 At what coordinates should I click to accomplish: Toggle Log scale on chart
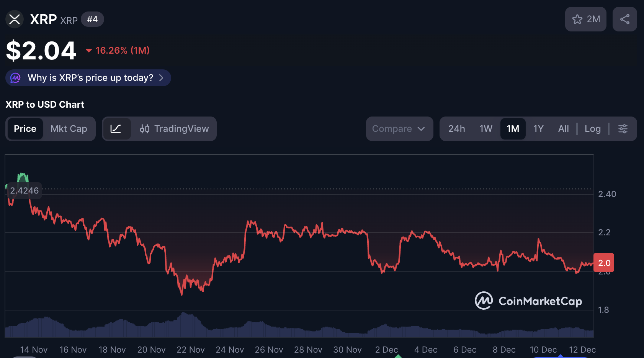[x=592, y=129]
